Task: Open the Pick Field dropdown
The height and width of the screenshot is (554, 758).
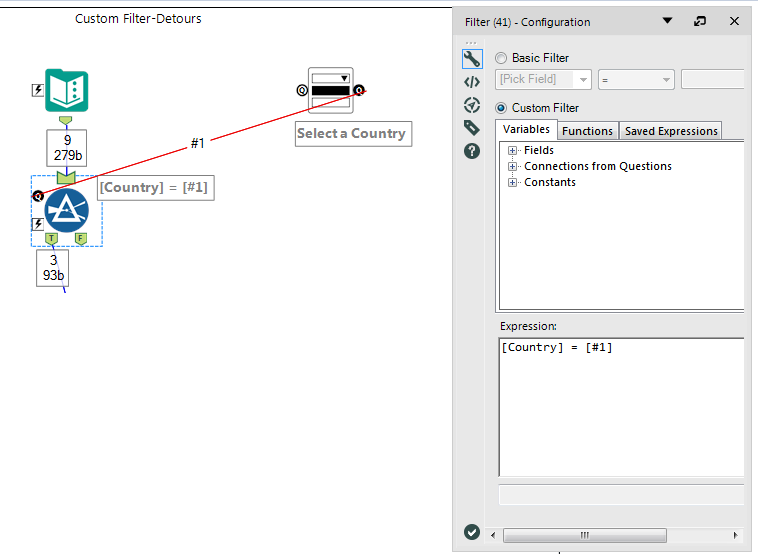Action: point(543,79)
